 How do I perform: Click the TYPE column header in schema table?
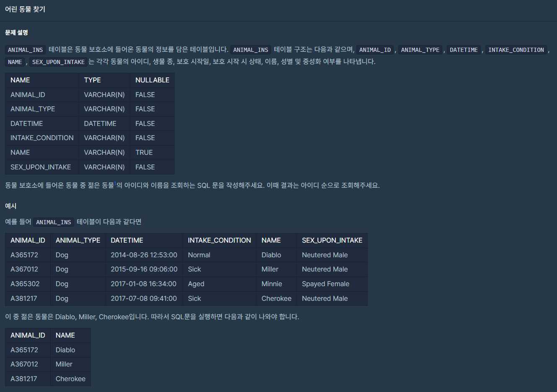coord(92,80)
